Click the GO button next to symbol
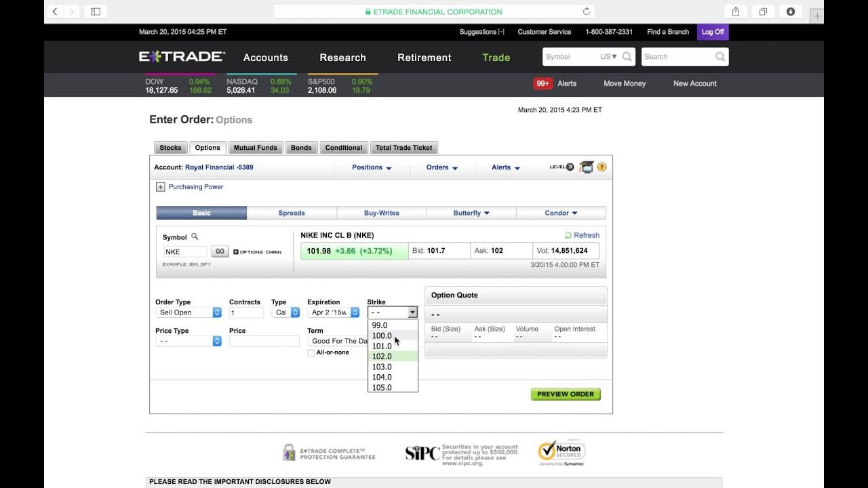Viewport: 868px width, 488px height. pos(220,251)
